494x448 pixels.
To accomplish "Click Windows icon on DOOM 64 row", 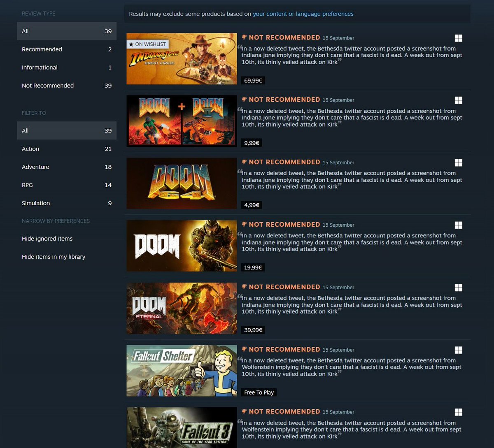I will click(x=458, y=163).
